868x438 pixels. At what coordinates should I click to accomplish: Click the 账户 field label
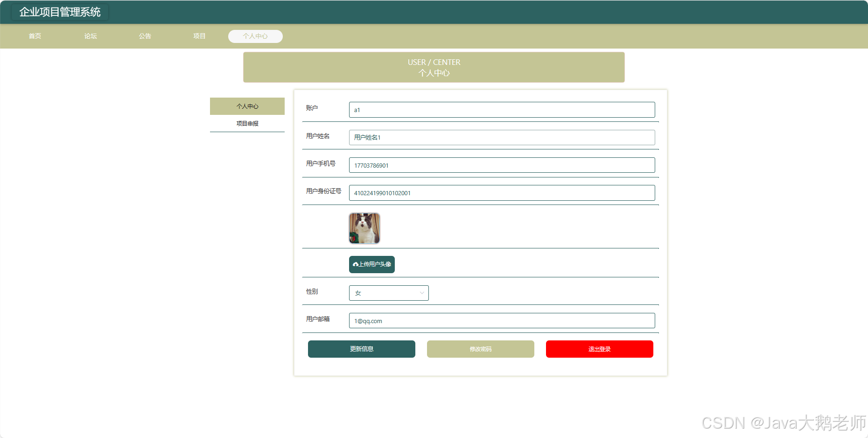click(312, 108)
